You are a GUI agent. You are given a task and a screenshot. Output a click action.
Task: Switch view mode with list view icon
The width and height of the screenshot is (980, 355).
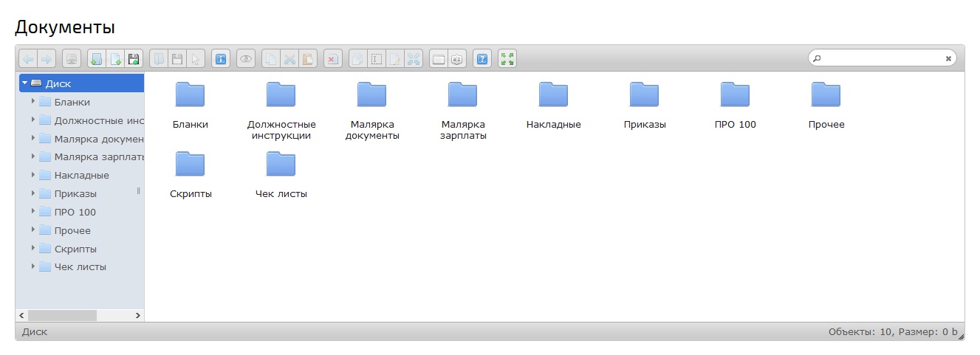tap(438, 58)
